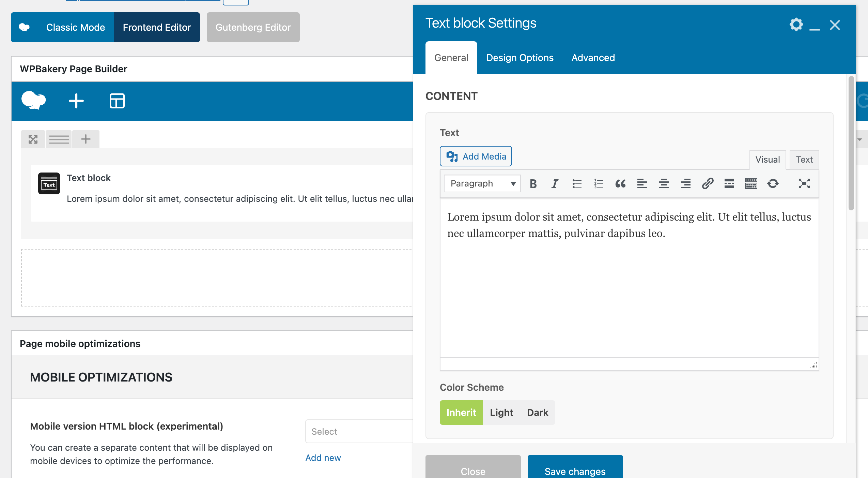The width and height of the screenshot is (868, 478).
Task: Open distraction-free fullscreen editor icon
Action: (x=804, y=184)
